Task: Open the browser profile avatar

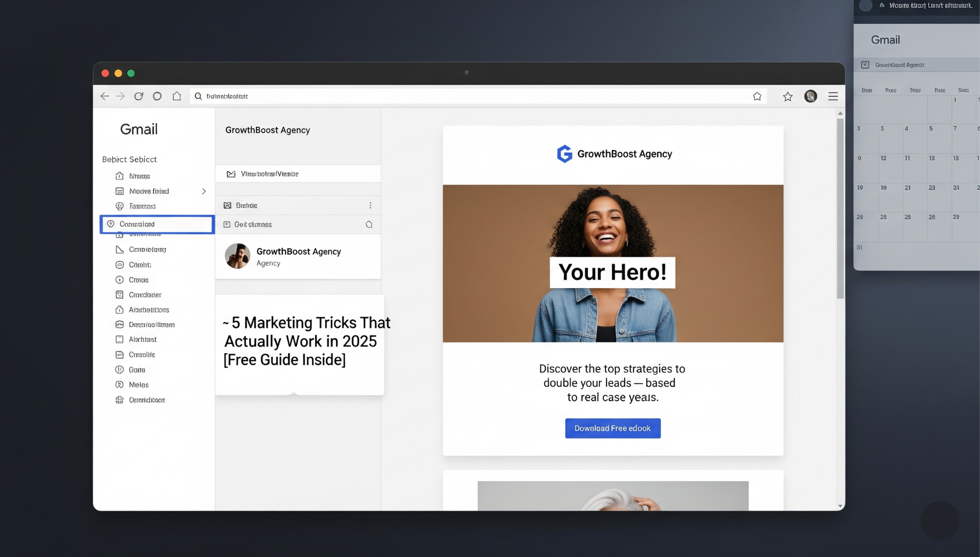Action: [x=811, y=96]
